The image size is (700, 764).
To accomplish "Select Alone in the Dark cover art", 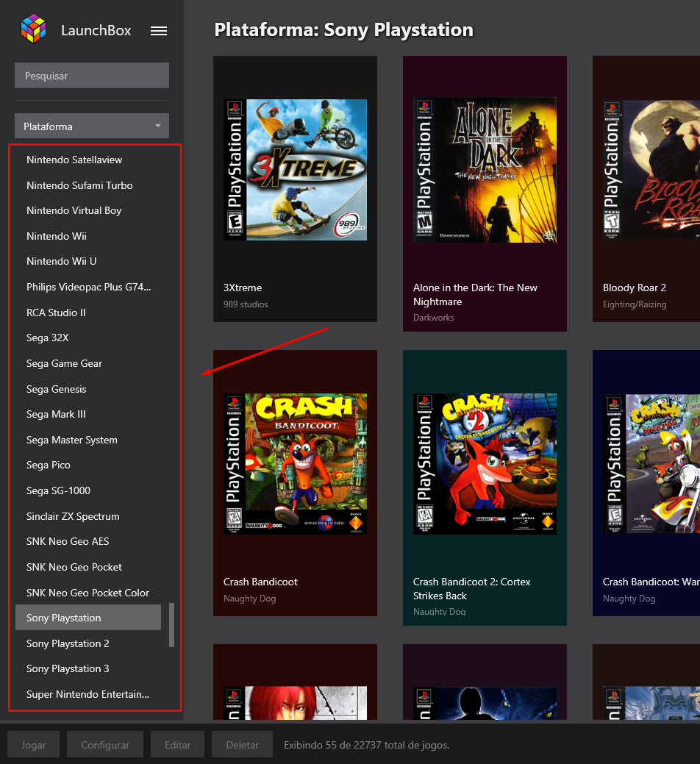I will [485, 170].
